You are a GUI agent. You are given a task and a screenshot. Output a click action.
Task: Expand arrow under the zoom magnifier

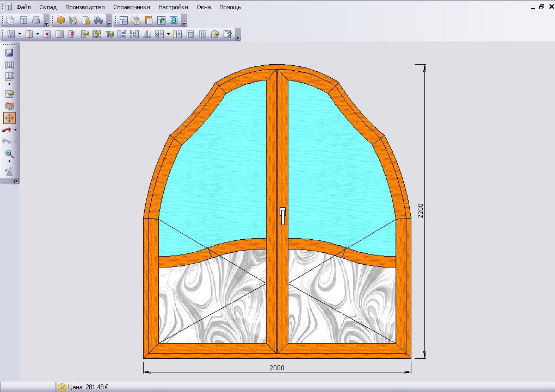[x=9, y=161]
